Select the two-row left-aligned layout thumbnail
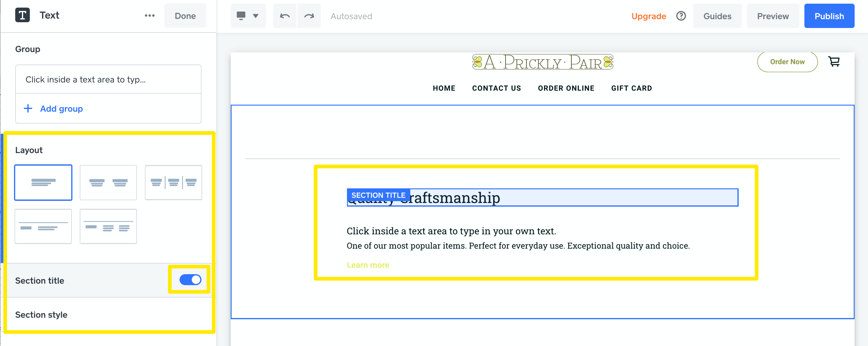The width and height of the screenshot is (868, 346). pos(43,226)
